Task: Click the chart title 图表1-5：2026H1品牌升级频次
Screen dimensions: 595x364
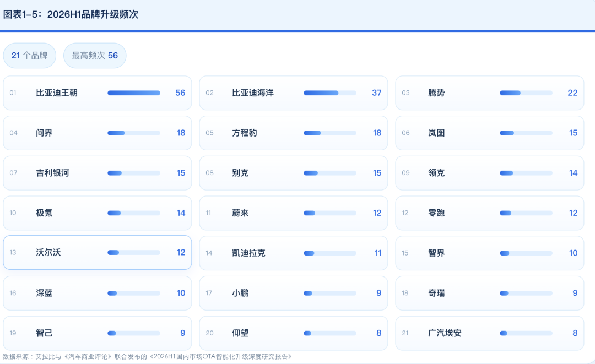Action: [71, 14]
